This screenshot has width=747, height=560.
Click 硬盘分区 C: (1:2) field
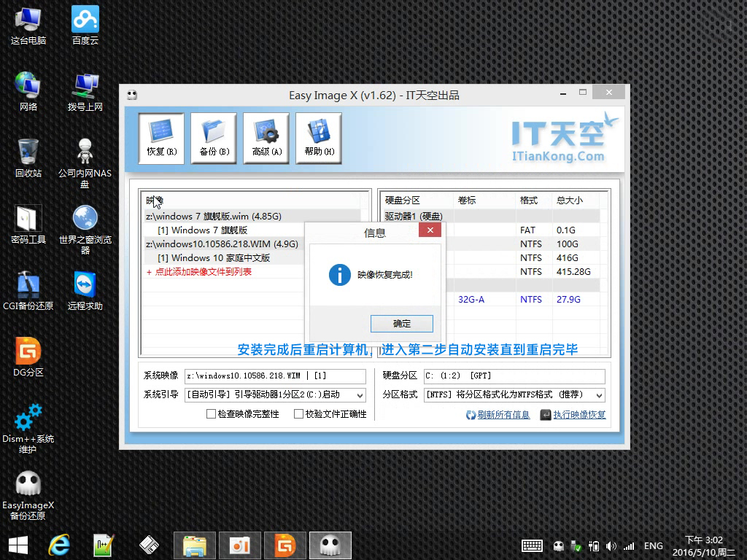(x=514, y=376)
